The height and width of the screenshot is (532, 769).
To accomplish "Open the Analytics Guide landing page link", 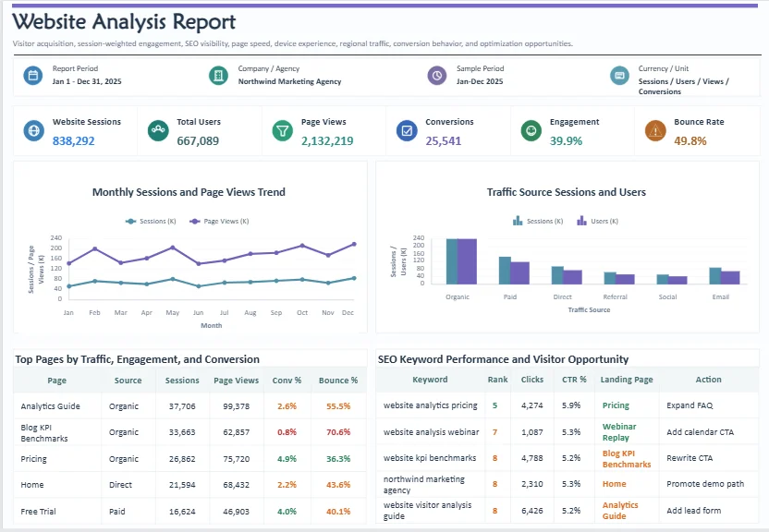I will pyautogui.click(x=620, y=510).
